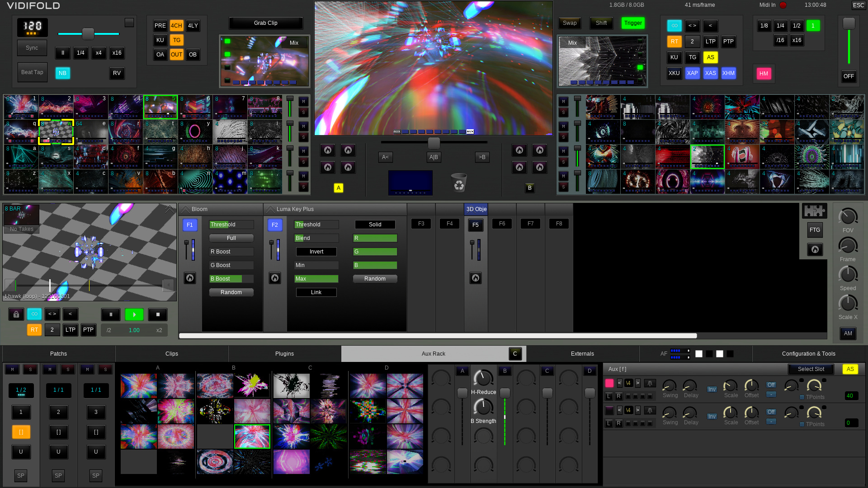
Task: Toggle the Inv button in second Aux row
Action: [x=712, y=417]
